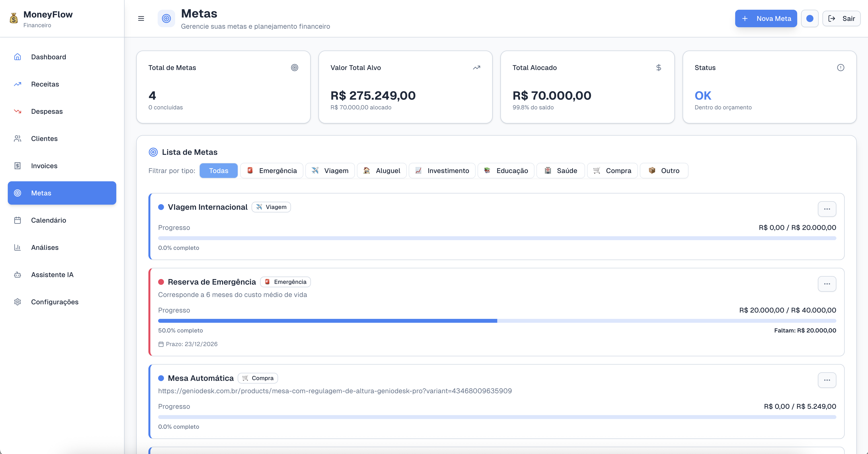Click the Status value OK
868x454 pixels.
click(703, 96)
